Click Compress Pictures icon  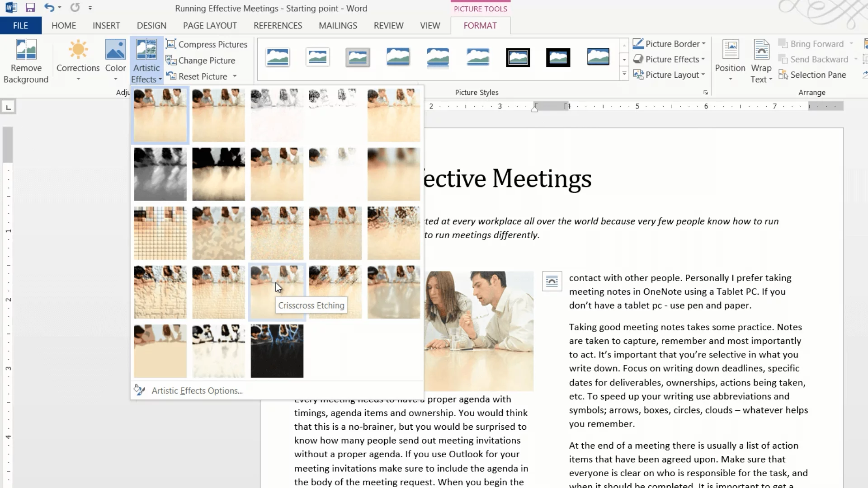(171, 44)
